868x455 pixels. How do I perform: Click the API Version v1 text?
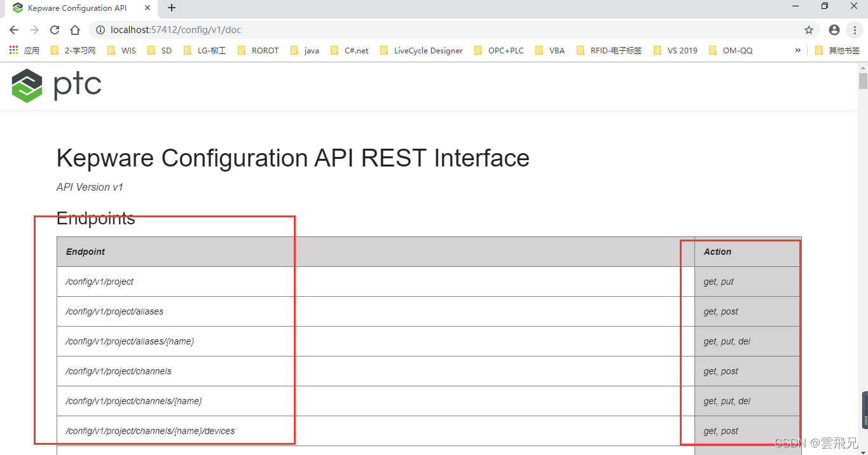[90, 187]
